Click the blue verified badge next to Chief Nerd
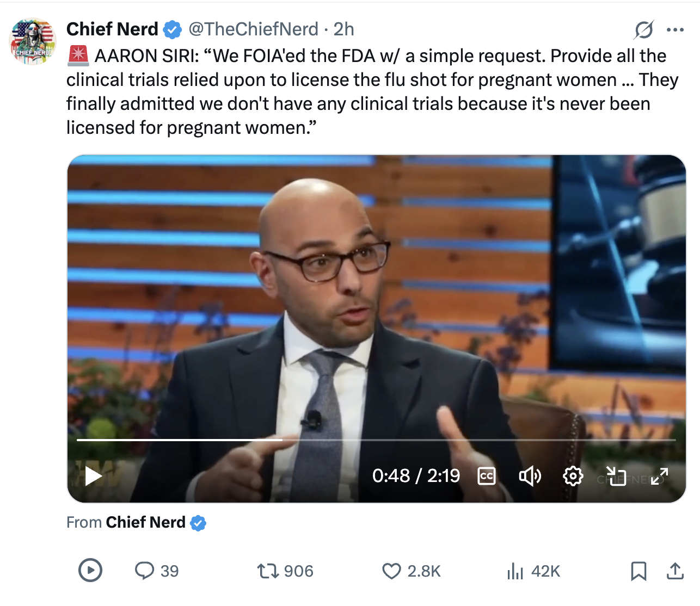 click(173, 29)
